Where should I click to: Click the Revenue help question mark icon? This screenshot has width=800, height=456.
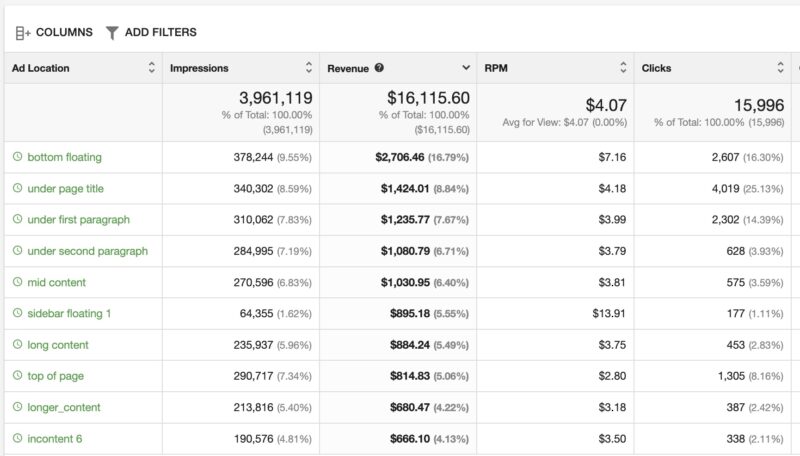tap(379, 68)
